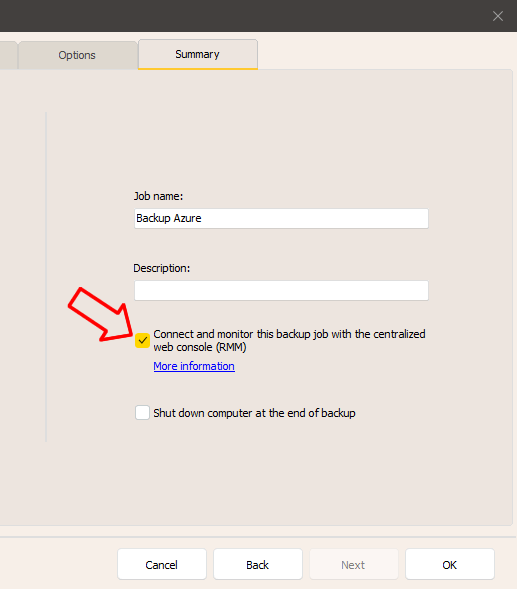Screen dimensions: 517x589
Task: Click the greyed-out Next button
Action: pyautogui.click(x=354, y=564)
